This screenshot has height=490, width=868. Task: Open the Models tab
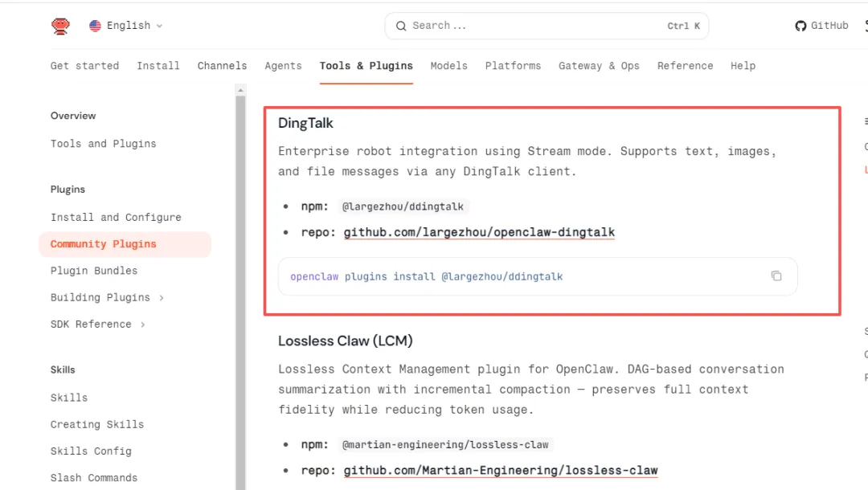[449, 66]
